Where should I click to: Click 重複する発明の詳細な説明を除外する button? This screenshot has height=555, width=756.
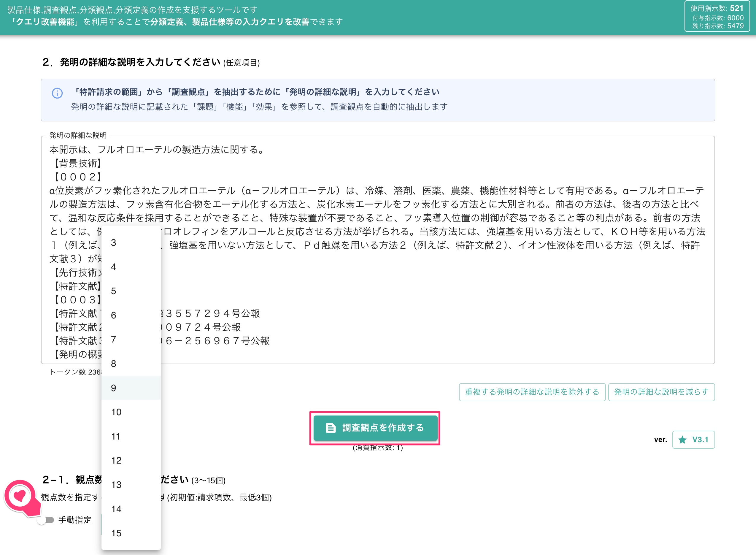pos(532,392)
